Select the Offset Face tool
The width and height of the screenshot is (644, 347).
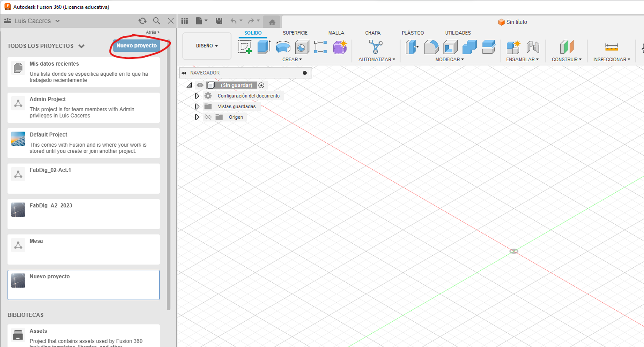pos(488,47)
